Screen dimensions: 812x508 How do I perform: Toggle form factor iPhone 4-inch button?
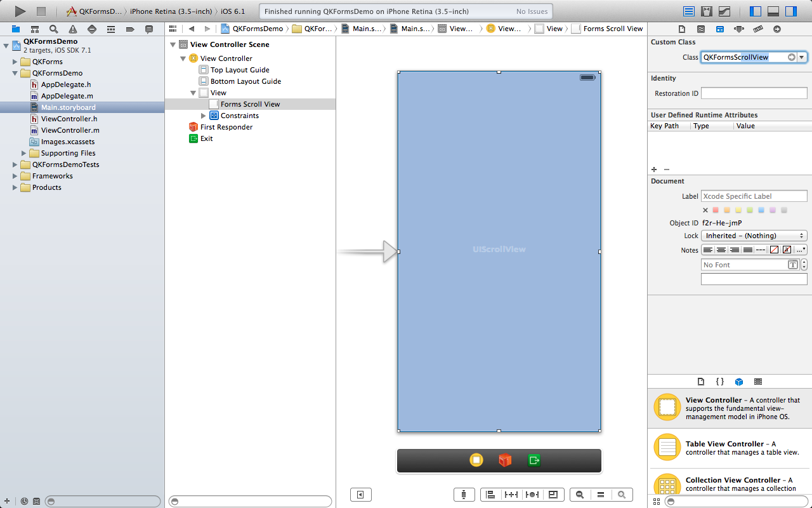coord(464,495)
